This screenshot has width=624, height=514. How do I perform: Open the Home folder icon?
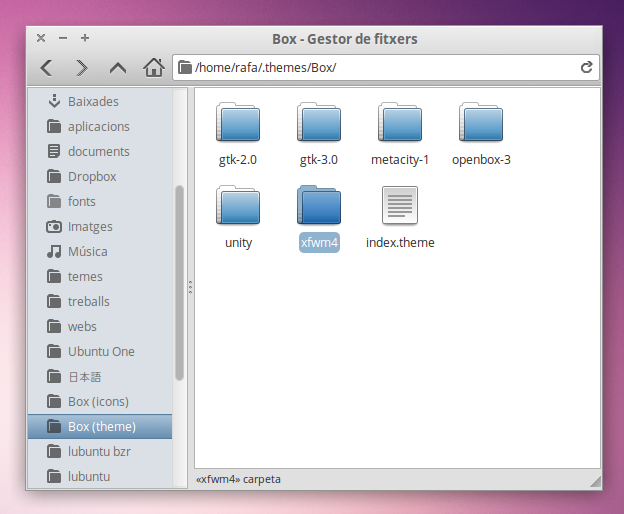coord(153,68)
